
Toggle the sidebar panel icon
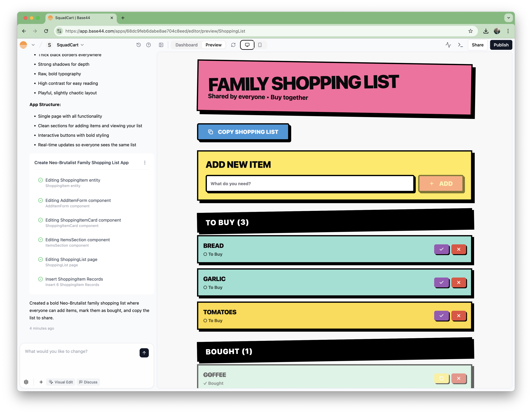161,45
